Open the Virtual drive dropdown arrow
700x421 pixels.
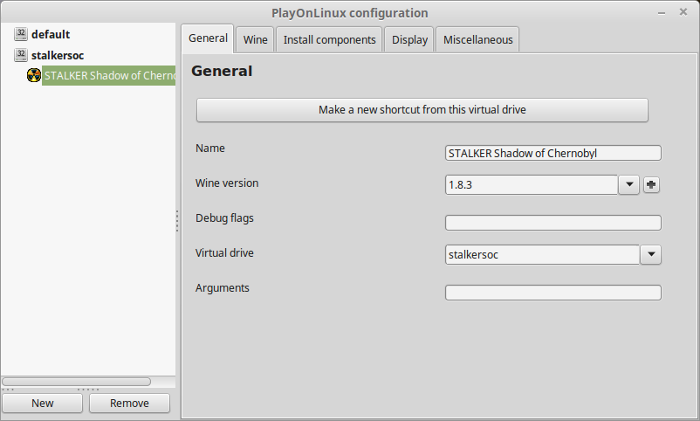pos(651,254)
